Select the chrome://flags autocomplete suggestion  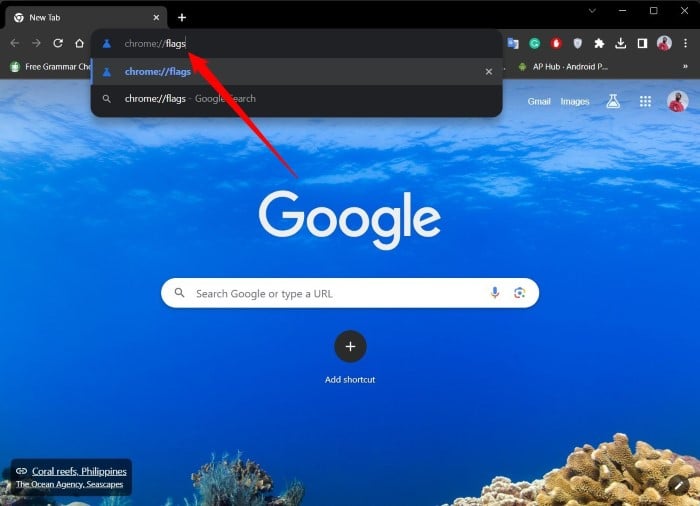(x=296, y=71)
